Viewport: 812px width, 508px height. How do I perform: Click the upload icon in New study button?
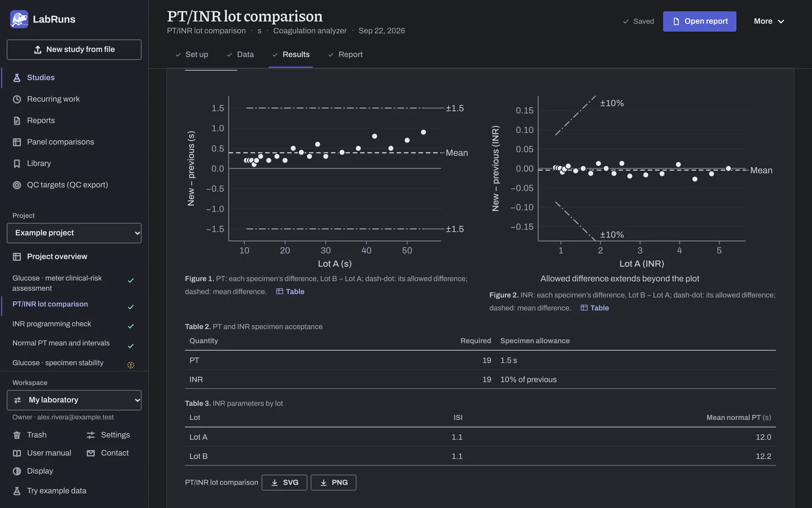pyautogui.click(x=38, y=50)
